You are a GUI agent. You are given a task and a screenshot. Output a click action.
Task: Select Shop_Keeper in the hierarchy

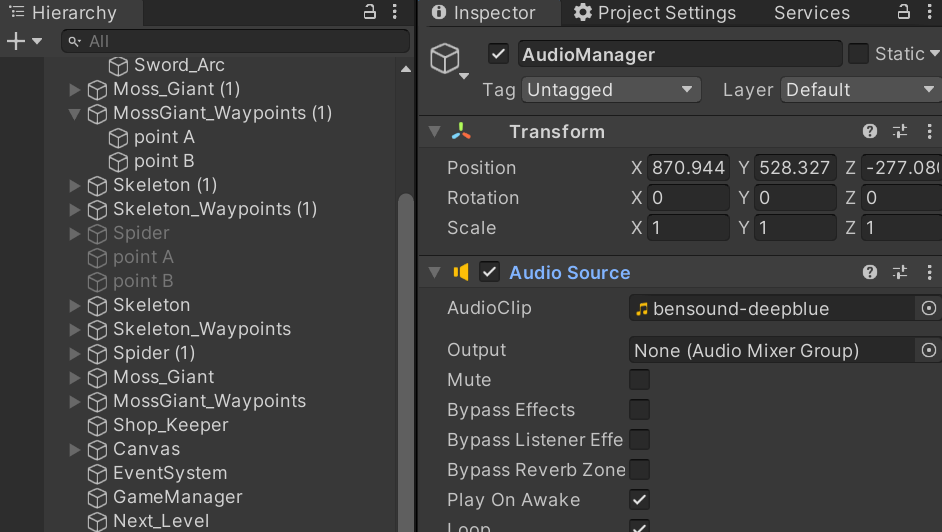coord(170,425)
